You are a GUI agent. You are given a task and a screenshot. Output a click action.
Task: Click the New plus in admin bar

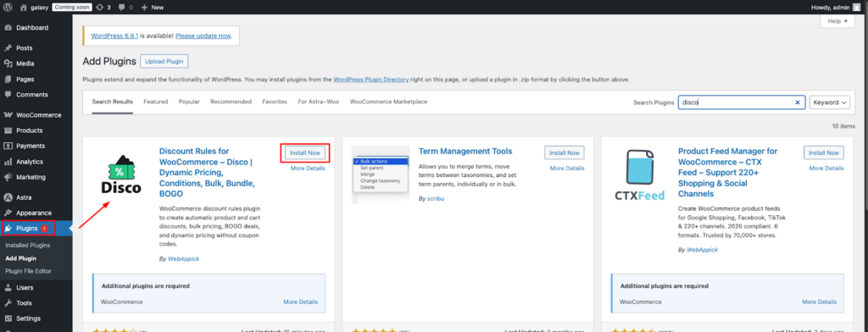(x=144, y=8)
